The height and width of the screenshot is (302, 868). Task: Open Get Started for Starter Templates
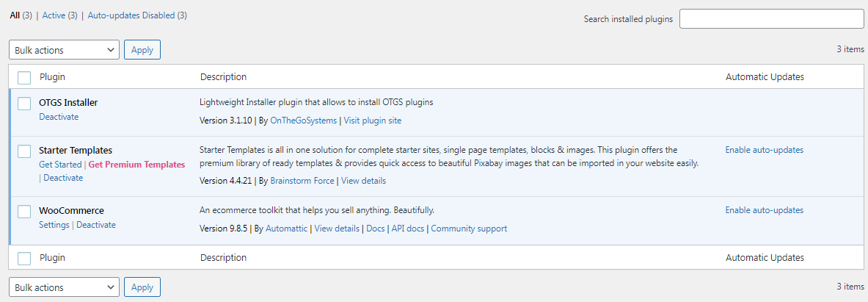[60, 165]
